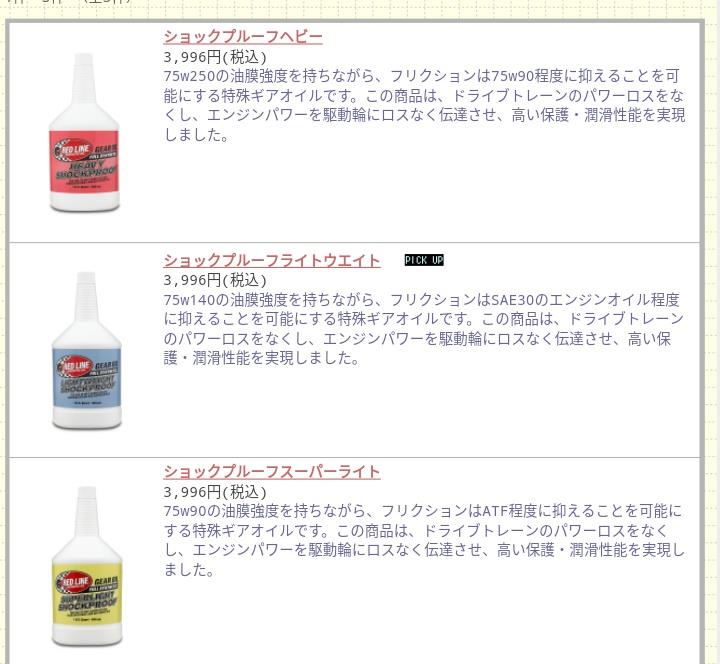Viewport: 720px width, 664px height.
Task: Open the ショックプルーフヘビー product link
Action: pyautogui.click(x=243, y=37)
